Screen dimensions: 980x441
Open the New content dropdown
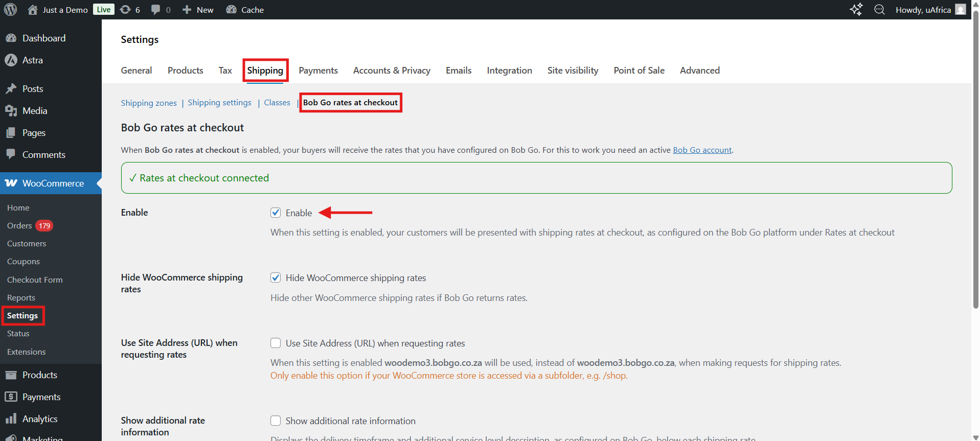[x=198, y=10]
